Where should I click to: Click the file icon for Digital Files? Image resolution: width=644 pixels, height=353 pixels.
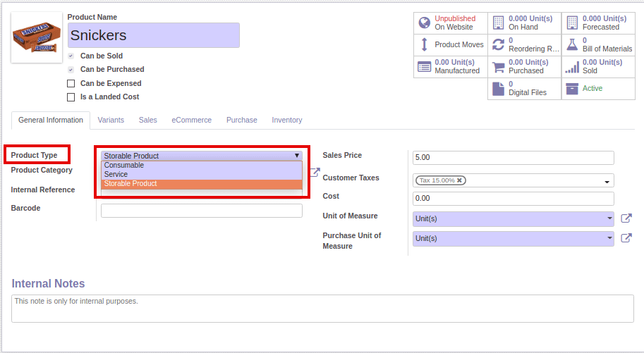point(498,88)
